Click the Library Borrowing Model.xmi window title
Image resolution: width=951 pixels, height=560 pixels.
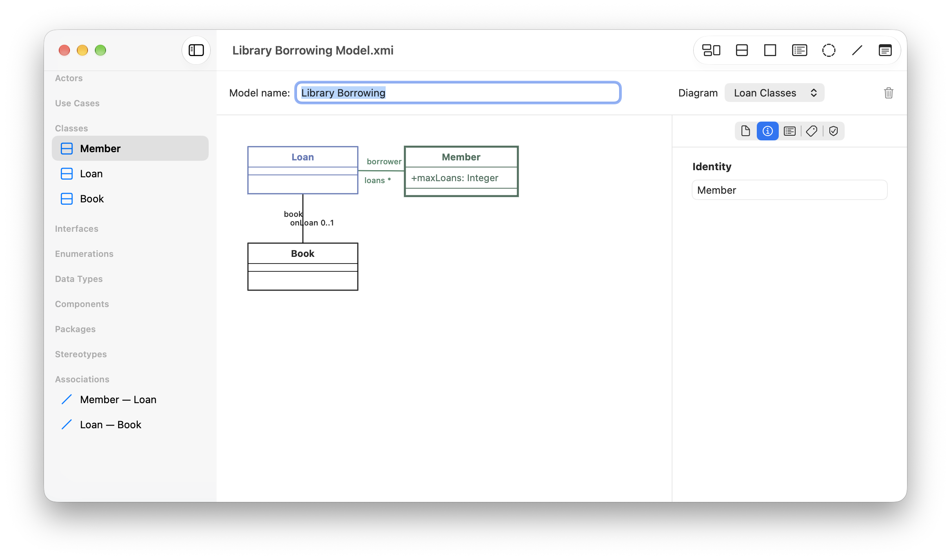pos(313,51)
